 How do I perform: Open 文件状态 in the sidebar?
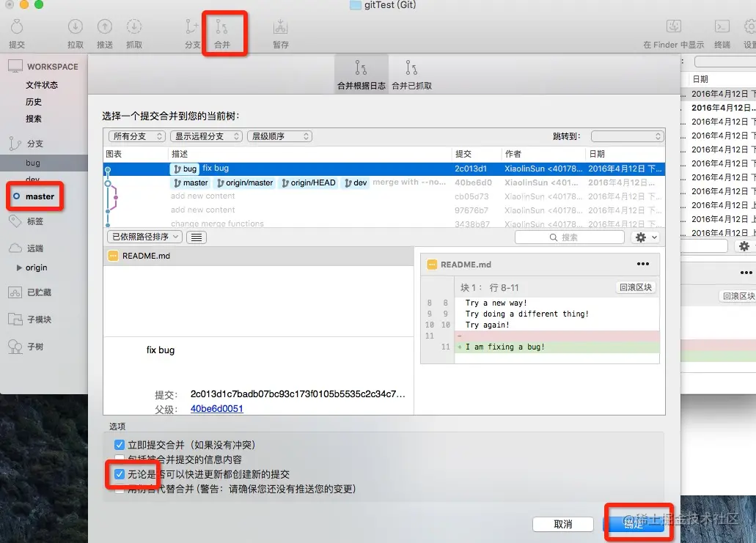[x=42, y=85]
